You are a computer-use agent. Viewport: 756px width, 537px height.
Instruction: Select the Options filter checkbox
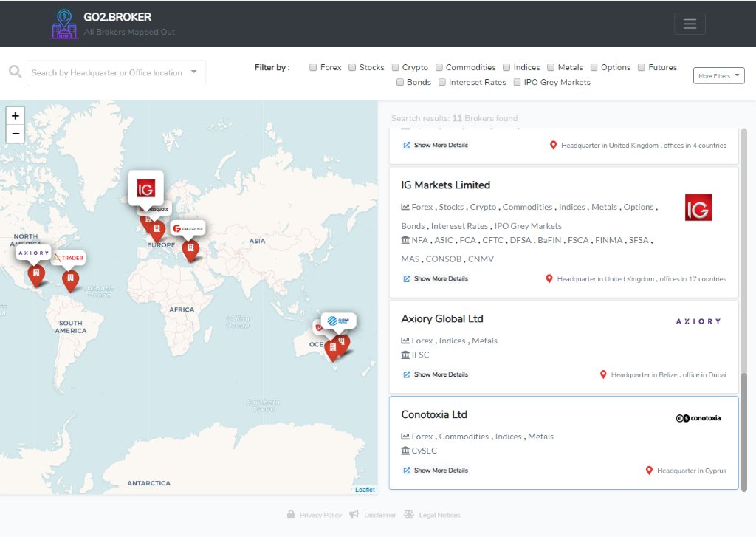tap(594, 67)
